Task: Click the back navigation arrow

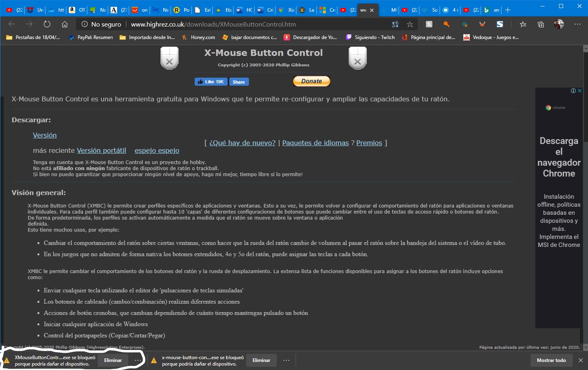Action: click(x=12, y=24)
